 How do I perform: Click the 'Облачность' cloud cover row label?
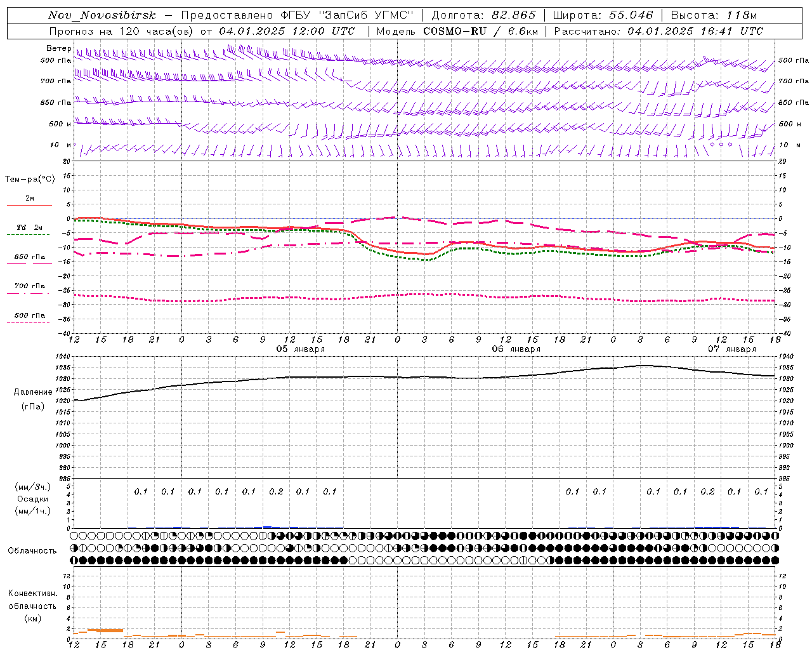[x=32, y=551]
